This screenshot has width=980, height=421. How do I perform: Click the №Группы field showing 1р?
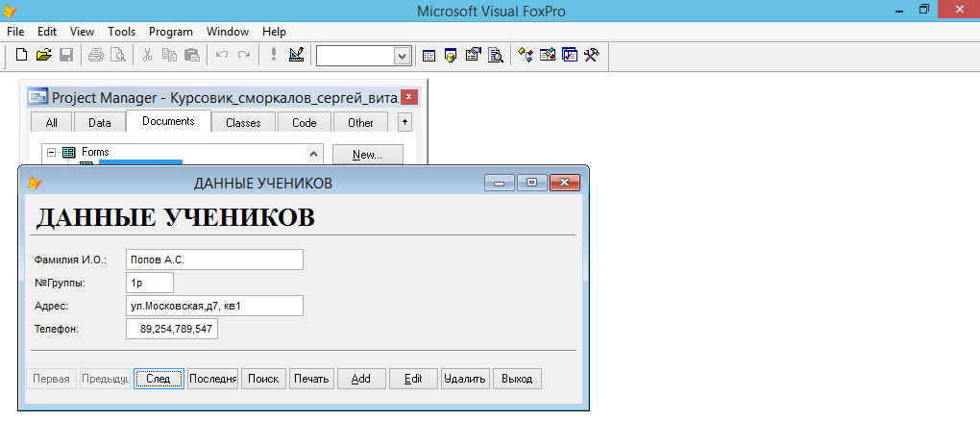[149, 283]
